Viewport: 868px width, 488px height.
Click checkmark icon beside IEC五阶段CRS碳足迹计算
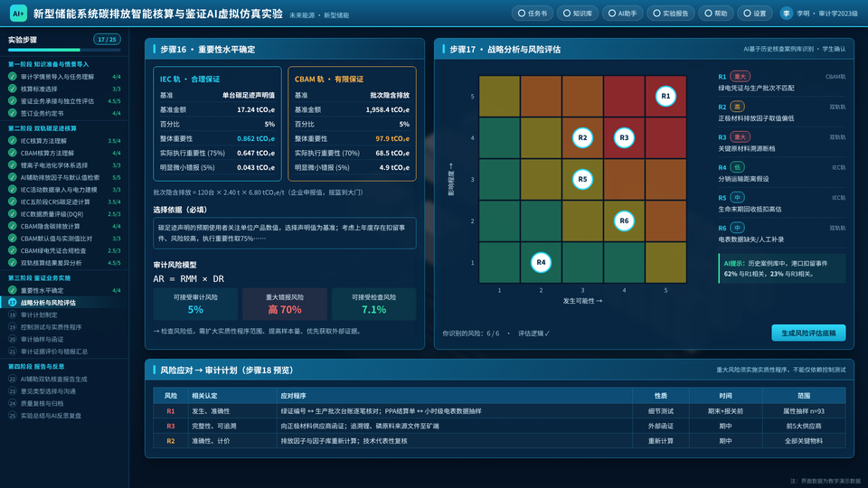pos(12,202)
